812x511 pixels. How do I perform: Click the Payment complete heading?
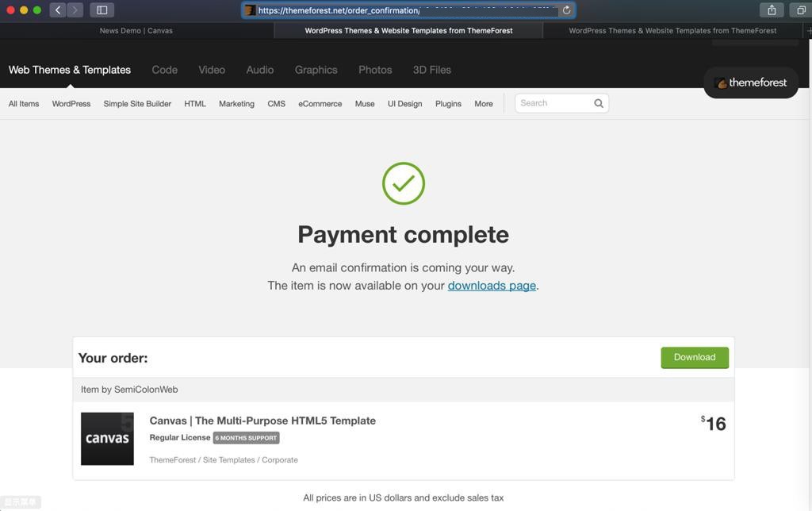[403, 235]
